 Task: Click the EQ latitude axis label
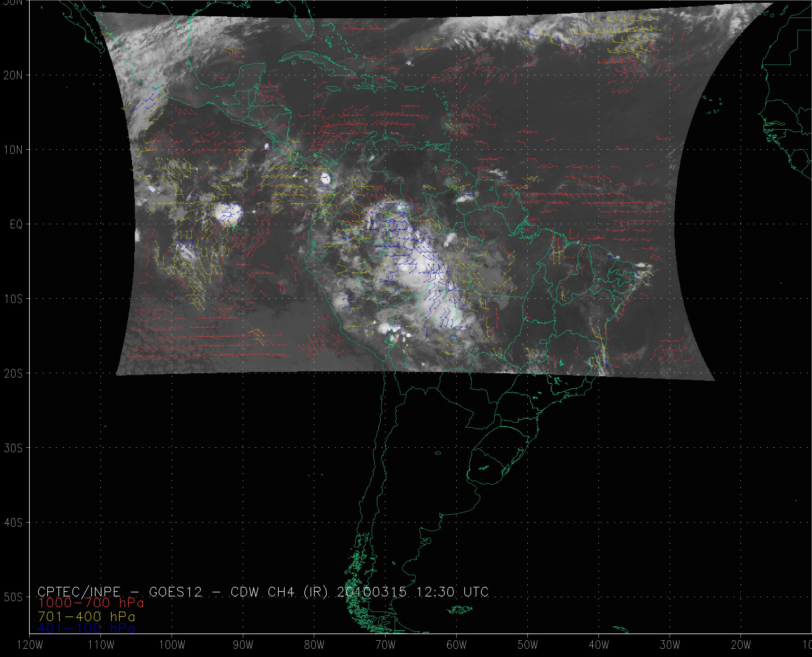pyautogui.click(x=16, y=224)
